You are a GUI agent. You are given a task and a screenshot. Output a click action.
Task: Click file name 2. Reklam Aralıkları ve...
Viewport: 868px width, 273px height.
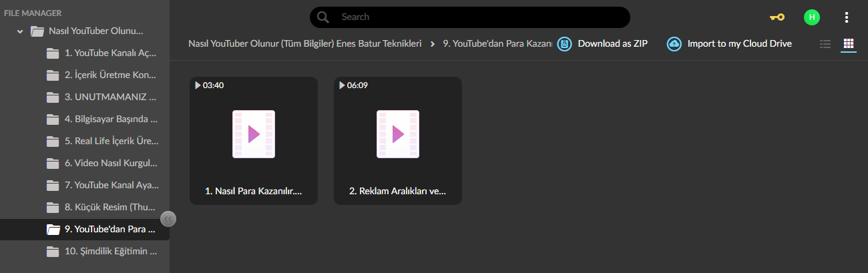(398, 192)
